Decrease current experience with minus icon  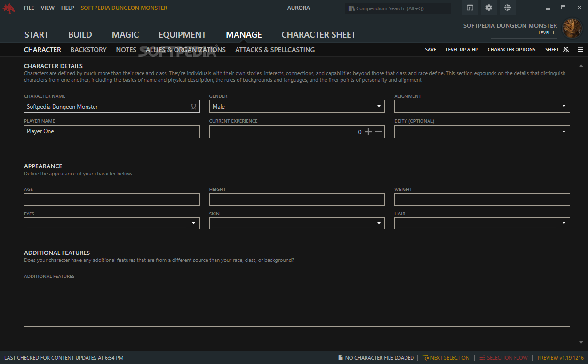(379, 132)
